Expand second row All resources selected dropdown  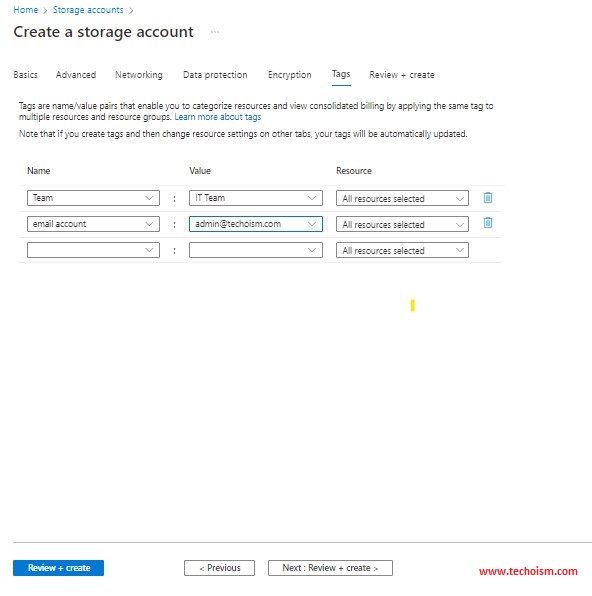(402, 224)
